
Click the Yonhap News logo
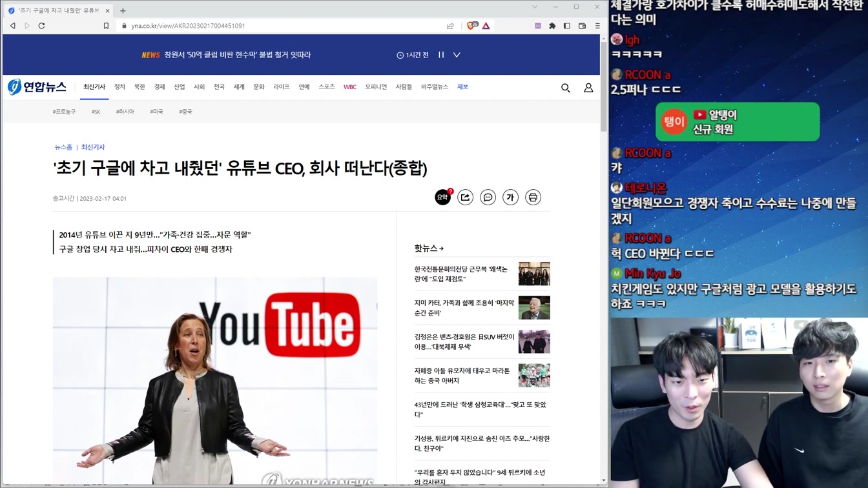coord(37,87)
